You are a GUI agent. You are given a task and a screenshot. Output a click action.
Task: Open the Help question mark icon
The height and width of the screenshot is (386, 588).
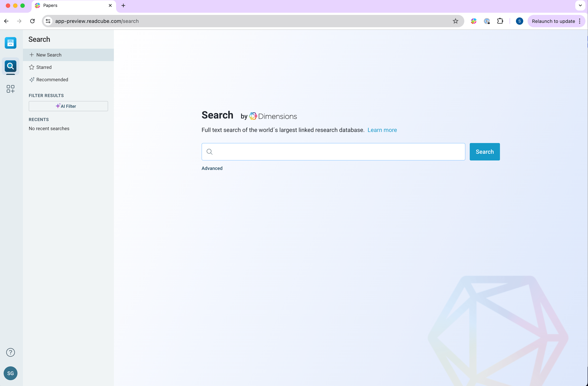click(10, 352)
